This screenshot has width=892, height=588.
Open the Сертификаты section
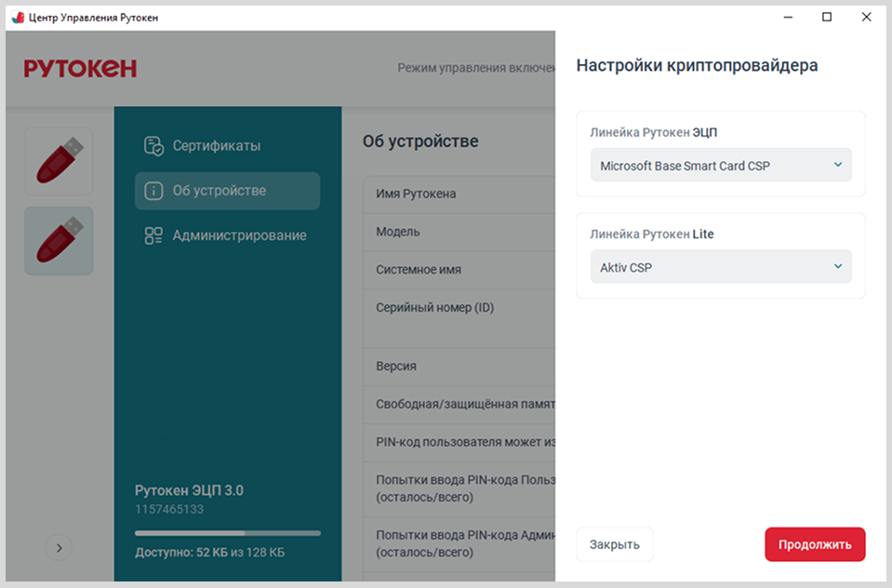216,146
